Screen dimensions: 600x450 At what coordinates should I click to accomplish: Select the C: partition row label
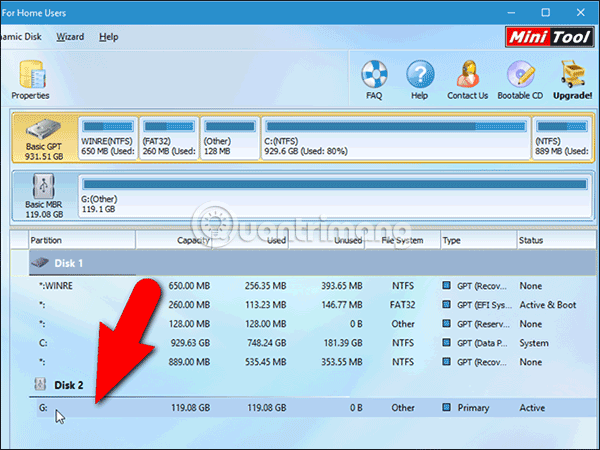tap(43, 343)
